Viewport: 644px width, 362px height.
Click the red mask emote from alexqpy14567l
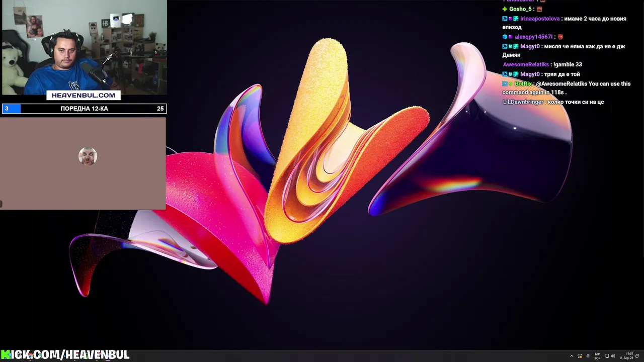pos(560,37)
